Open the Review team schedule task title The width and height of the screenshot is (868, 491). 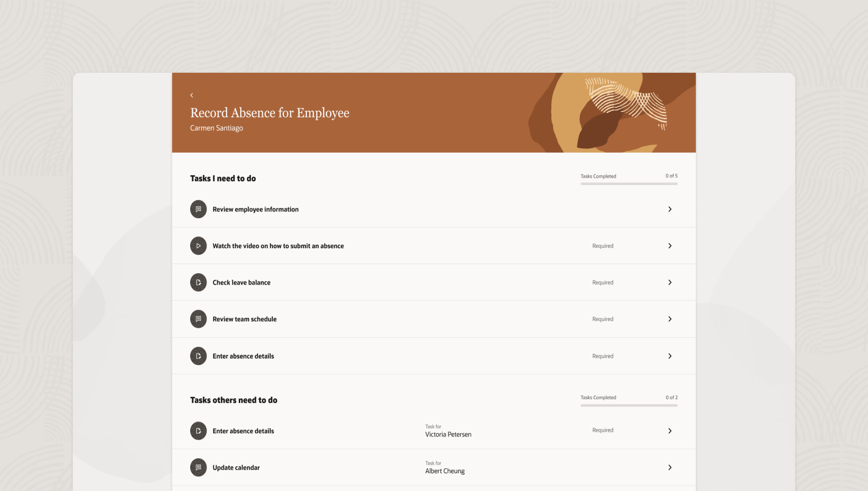coord(244,319)
